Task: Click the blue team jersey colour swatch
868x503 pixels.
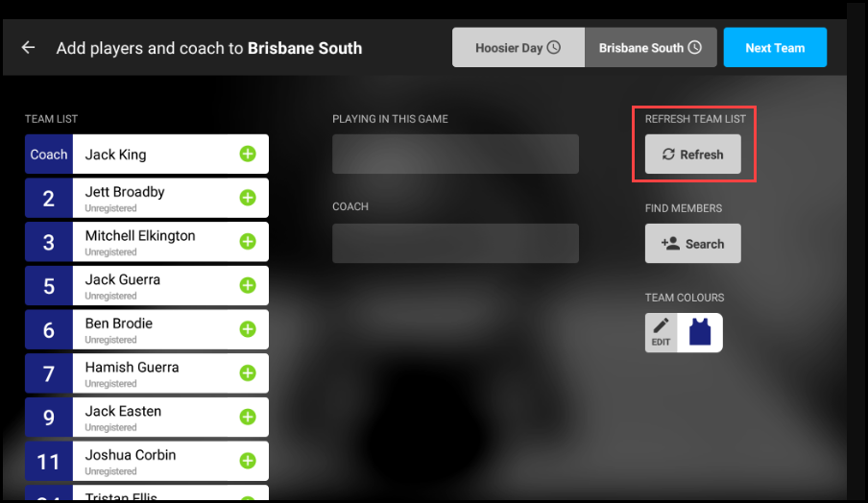Action: 700,332
